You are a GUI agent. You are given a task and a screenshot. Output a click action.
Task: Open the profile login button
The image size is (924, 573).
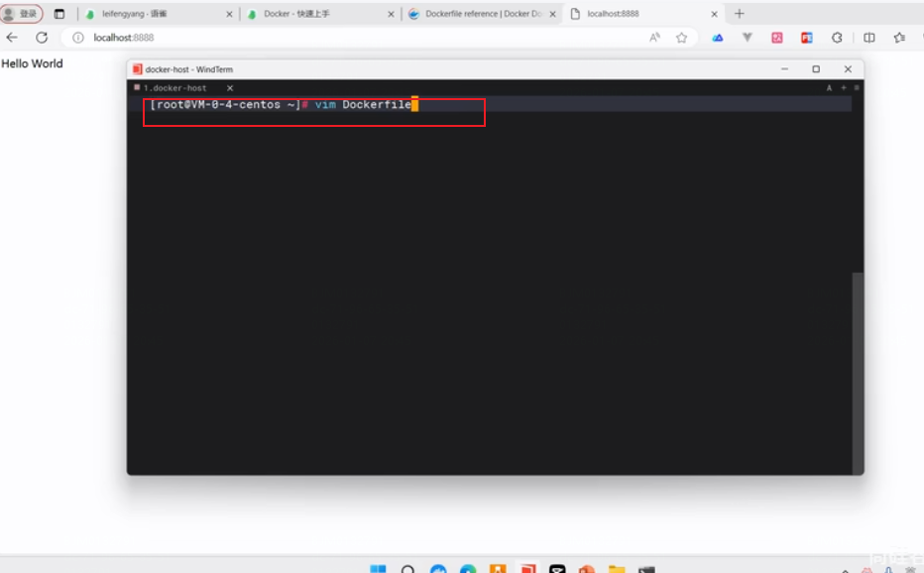pyautogui.click(x=22, y=14)
